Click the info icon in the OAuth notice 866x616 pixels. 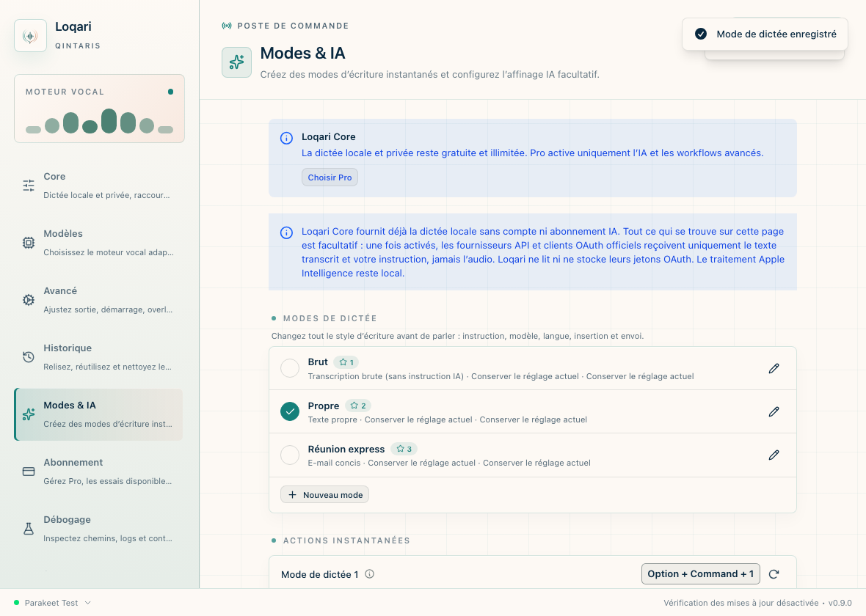[286, 233]
